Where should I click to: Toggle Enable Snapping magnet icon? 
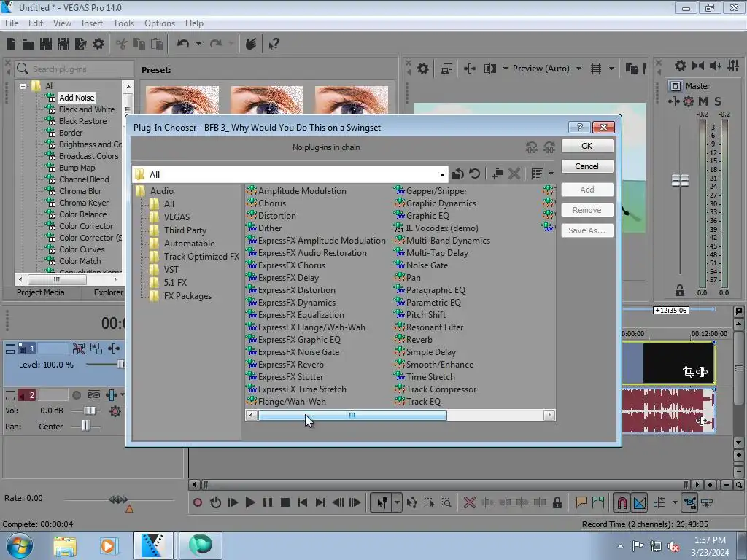point(622,502)
